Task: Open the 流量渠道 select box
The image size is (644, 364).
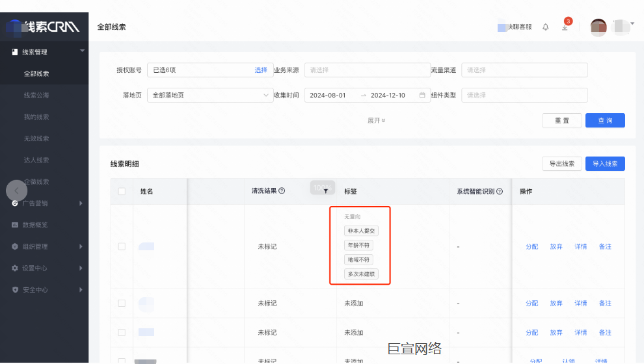Action: [524, 70]
